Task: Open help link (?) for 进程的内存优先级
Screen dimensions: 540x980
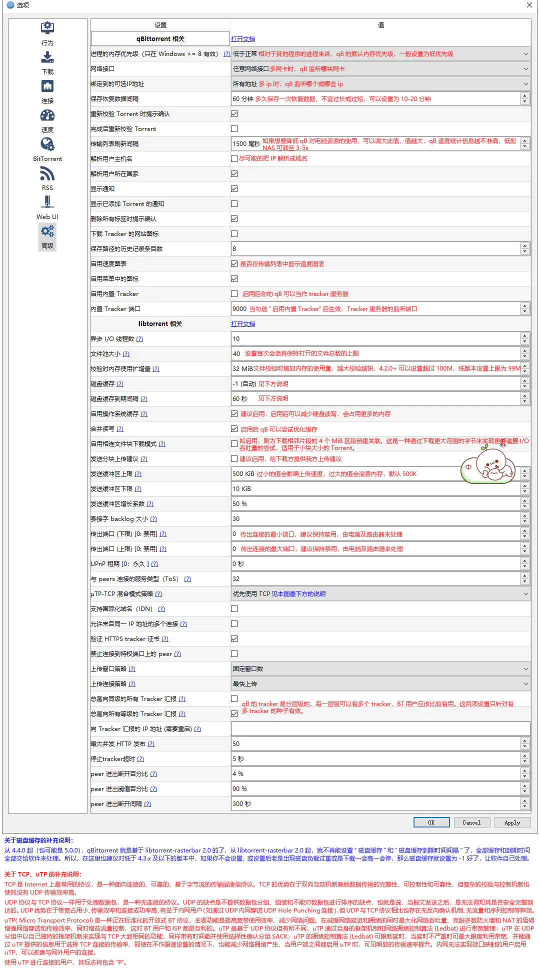Action: [x=227, y=54]
